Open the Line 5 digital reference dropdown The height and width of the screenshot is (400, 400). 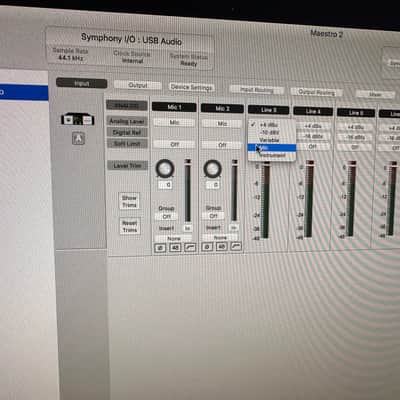(355, 137)
